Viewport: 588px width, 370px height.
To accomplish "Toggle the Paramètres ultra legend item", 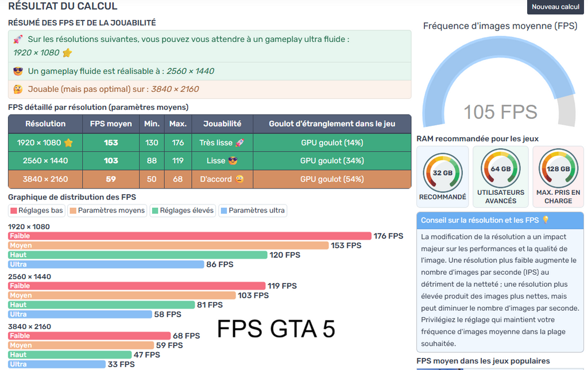I will tap(252, 210).
